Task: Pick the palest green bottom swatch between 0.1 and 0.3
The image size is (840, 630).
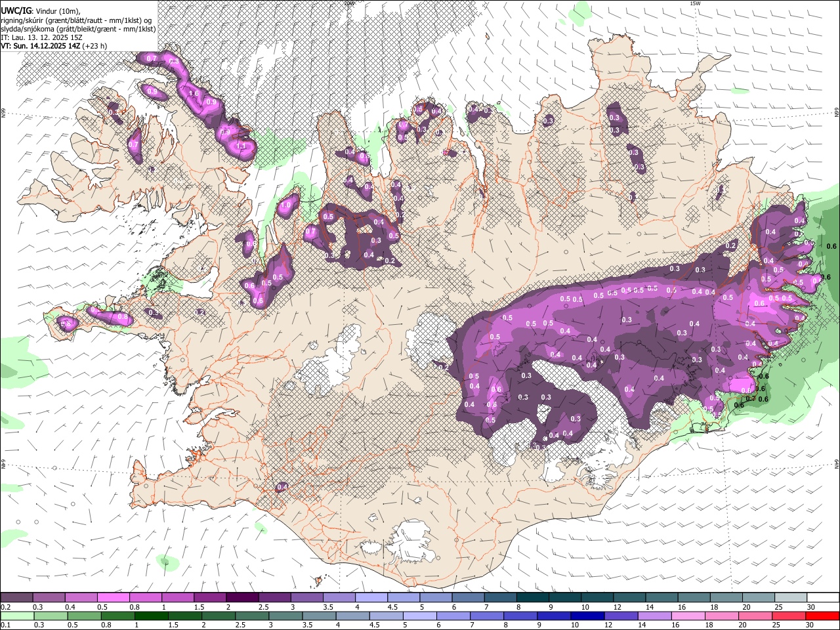Action: [x=18, y=616]
